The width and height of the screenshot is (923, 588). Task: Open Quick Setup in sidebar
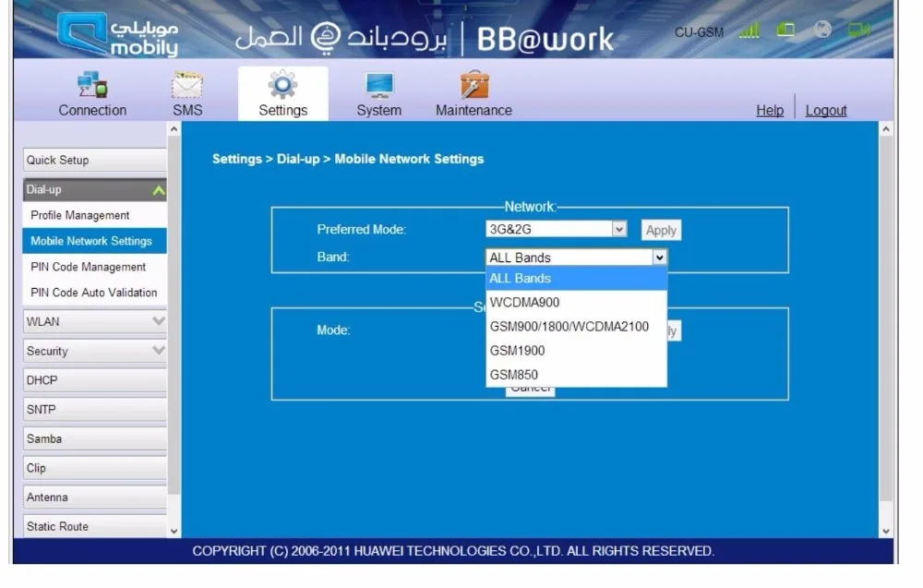pos(95,160)
